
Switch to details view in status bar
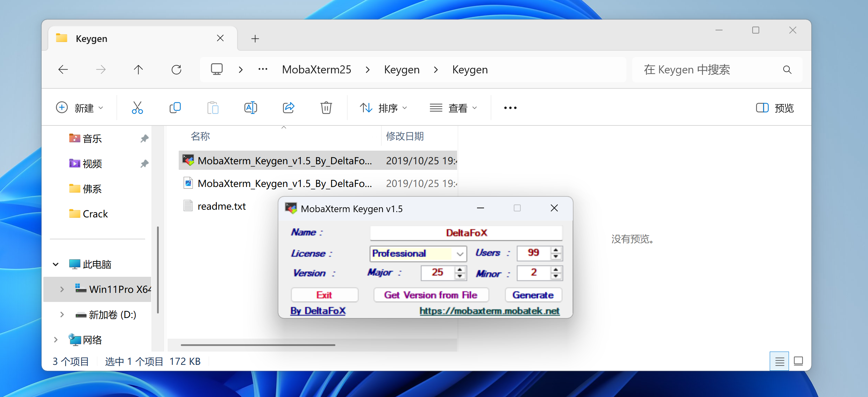tap(779, 361)
